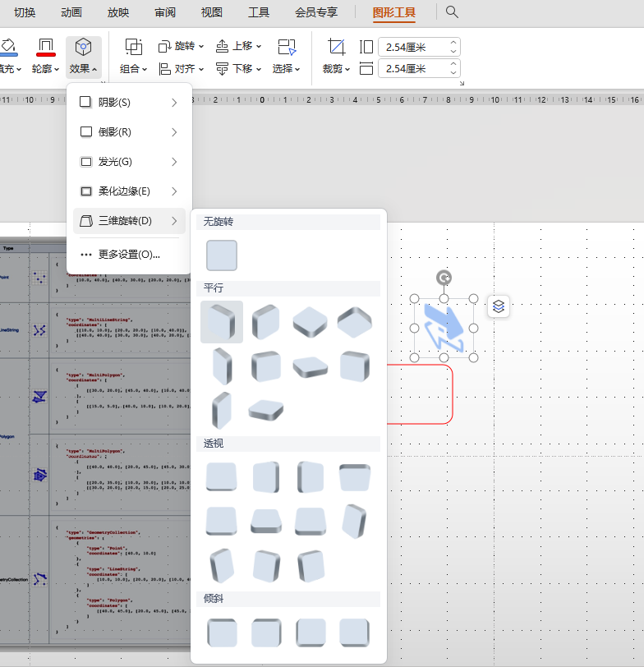The width and height of the screenshot is (644, 667).
Task: Select the fourth 平行 preset in first row
Action: coord(354,322)
